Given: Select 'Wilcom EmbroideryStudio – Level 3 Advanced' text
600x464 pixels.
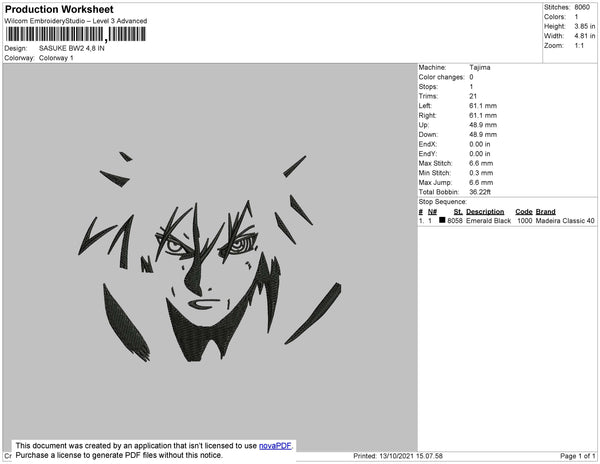Looking at the screenshot, I should pyautogui.click(x=76, y=21).
